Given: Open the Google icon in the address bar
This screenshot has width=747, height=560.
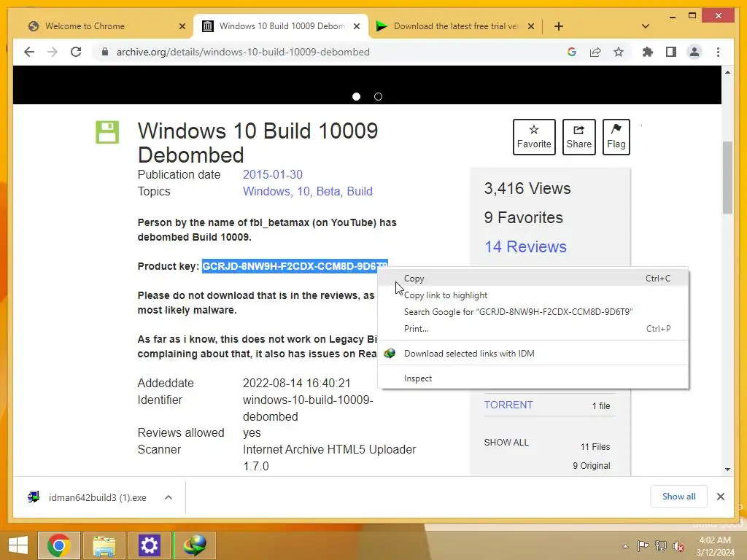Looking at the screenshot, I should tap(572, 52).
